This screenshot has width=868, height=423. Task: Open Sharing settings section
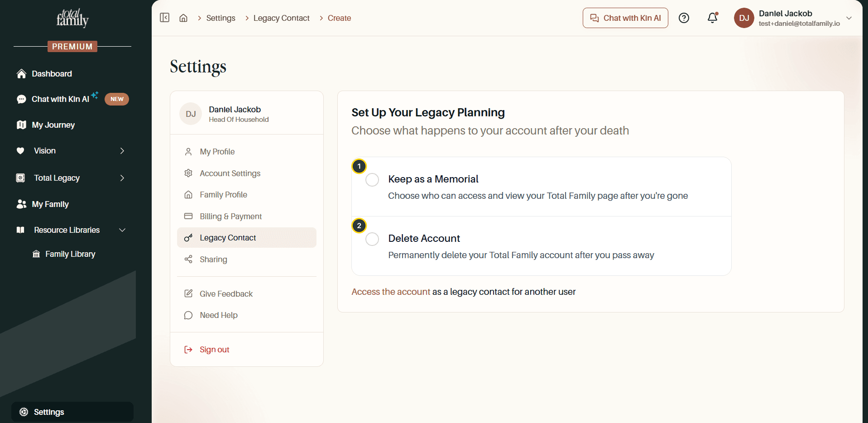[247, 259]
